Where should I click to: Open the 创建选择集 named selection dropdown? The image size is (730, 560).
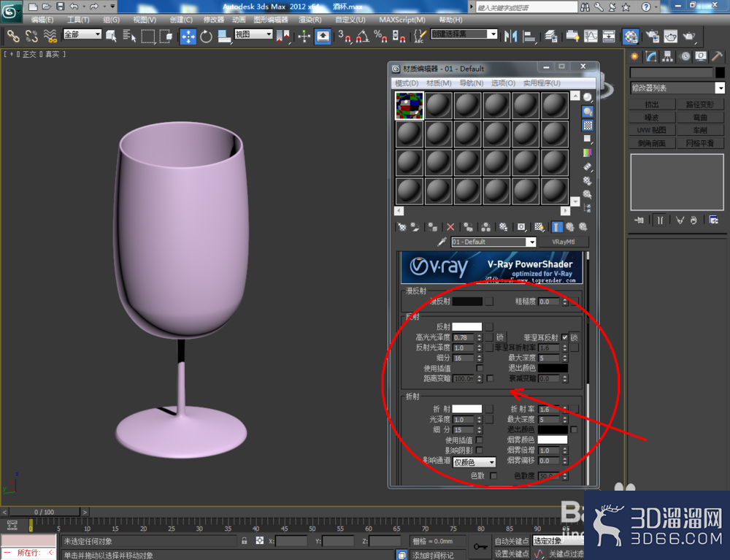464,34
